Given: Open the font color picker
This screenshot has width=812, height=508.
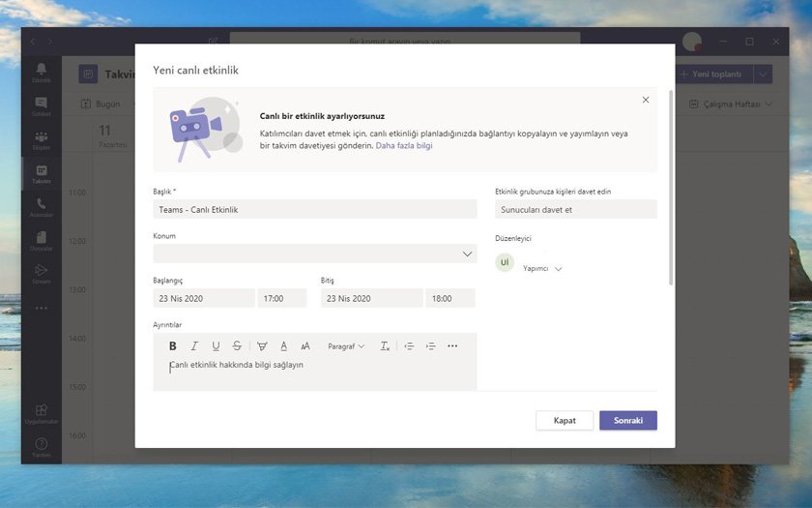Looking at the screenshot, I should [283, 346].
